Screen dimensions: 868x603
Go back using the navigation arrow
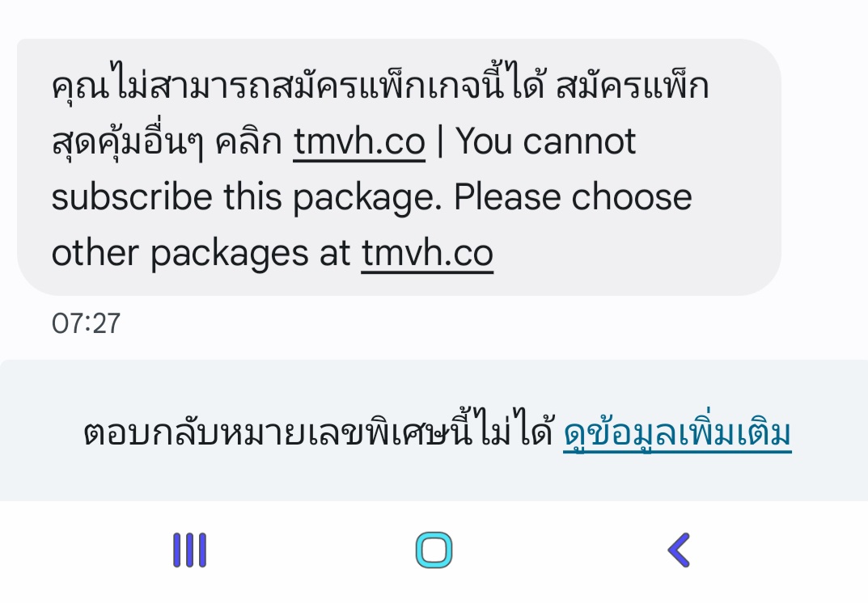pos(679,550)
